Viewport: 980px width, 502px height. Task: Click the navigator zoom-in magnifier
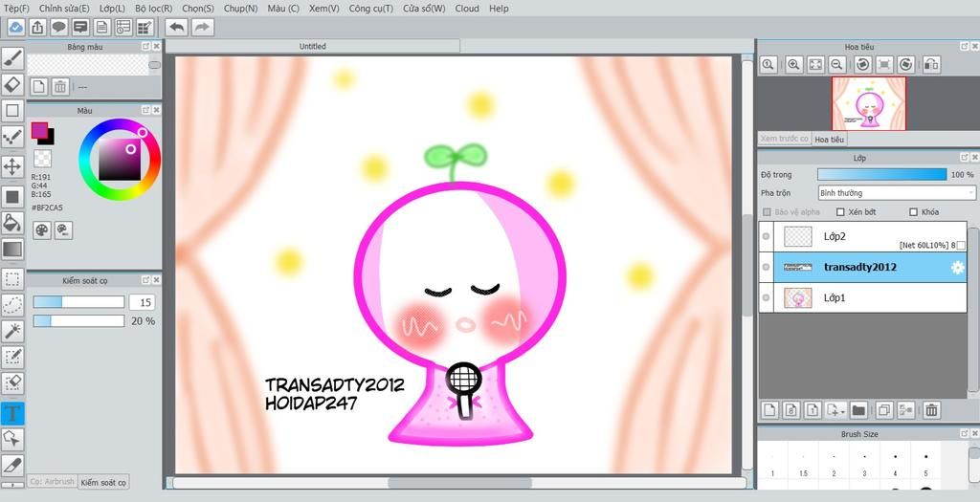pos(793,64)
